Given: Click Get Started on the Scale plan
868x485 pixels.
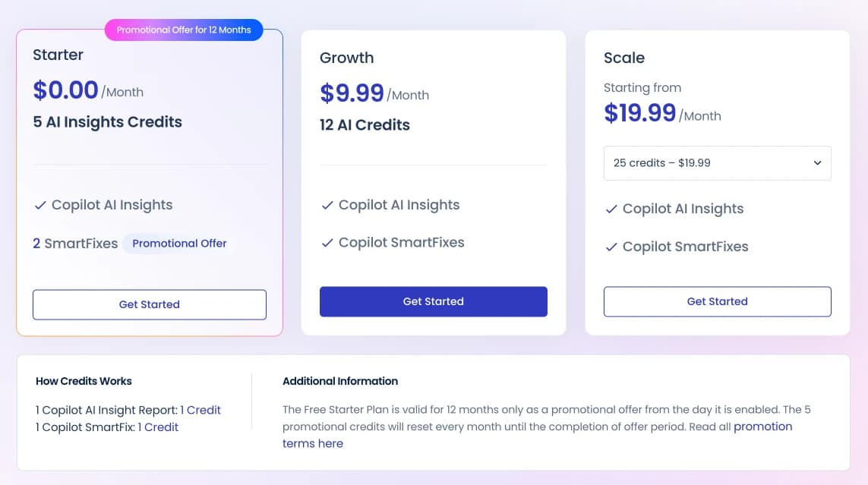Looking at the screenshot, I should [x=717, y=301].
